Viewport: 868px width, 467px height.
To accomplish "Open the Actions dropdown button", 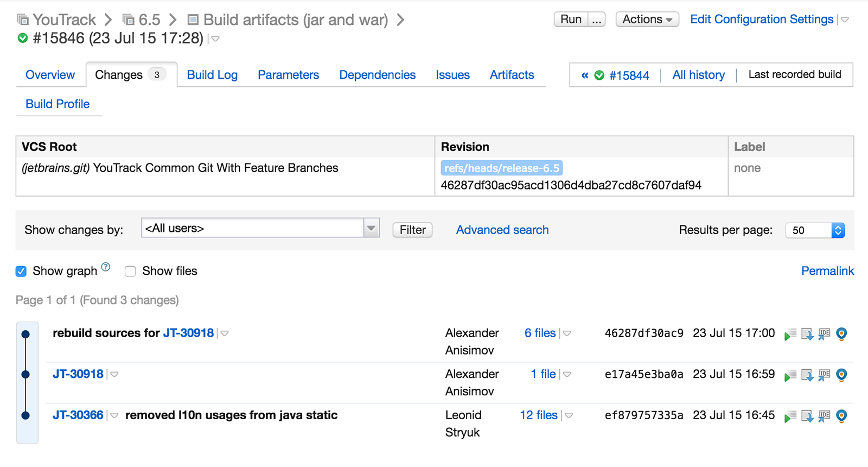I will (x=647, y=19).
